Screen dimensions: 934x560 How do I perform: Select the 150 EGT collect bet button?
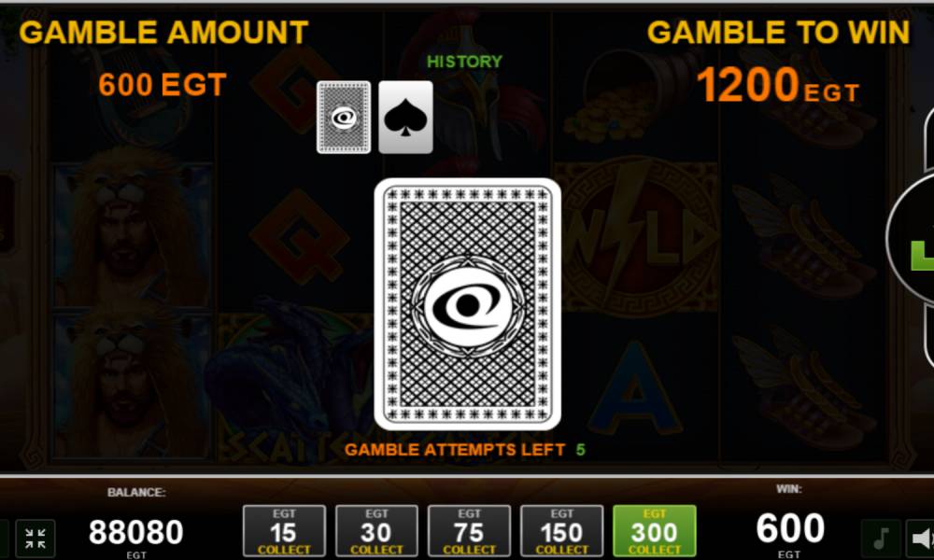tap(561, 531)
